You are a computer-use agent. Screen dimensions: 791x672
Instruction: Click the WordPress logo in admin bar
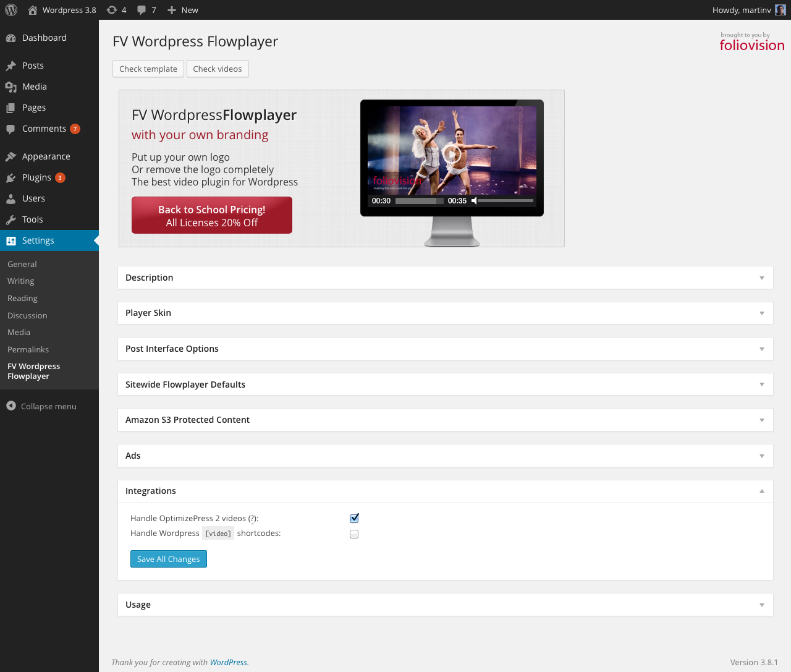[11, 10]
